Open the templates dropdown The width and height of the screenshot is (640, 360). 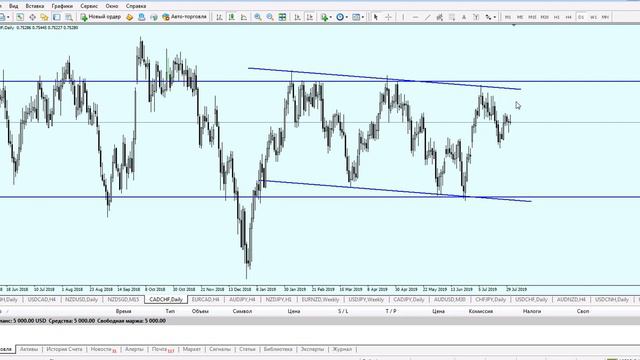(358, 17)
